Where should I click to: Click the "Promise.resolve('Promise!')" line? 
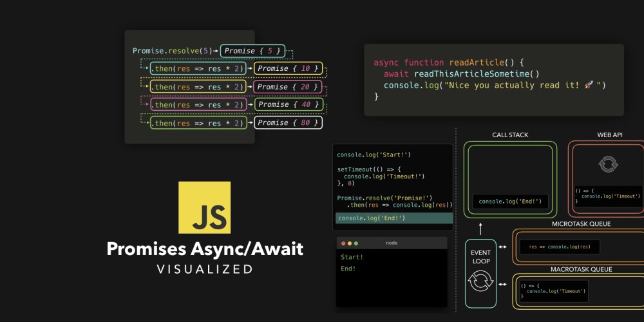point(384,198)
